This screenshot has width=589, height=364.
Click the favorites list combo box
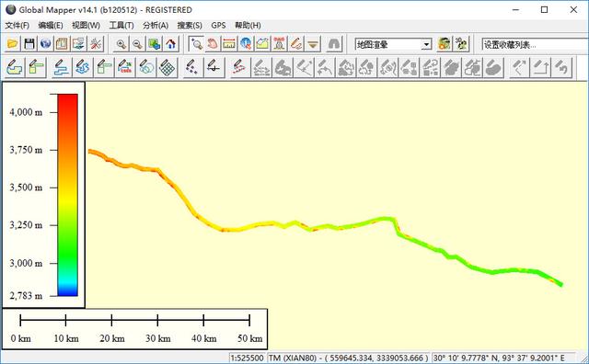click(x=536, y=45)
